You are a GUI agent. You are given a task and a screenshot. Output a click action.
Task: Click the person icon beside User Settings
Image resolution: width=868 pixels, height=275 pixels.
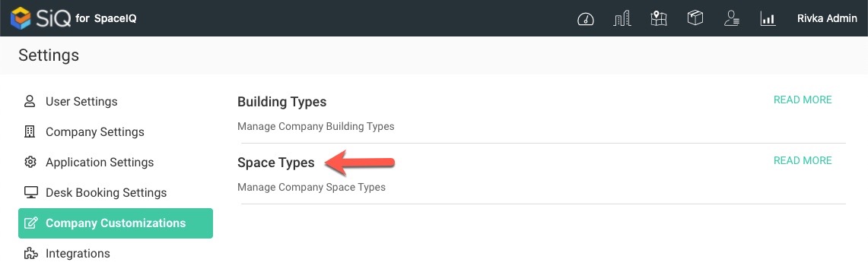(30, 101)
